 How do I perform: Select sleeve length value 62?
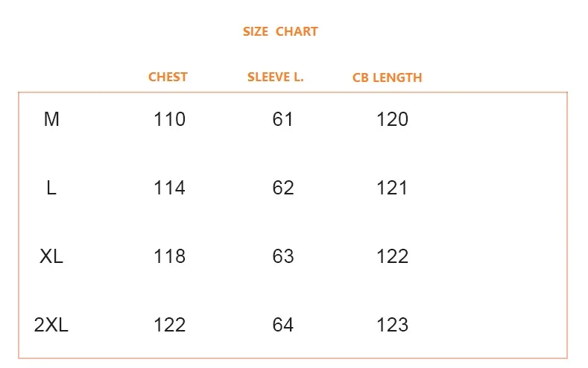283,188
